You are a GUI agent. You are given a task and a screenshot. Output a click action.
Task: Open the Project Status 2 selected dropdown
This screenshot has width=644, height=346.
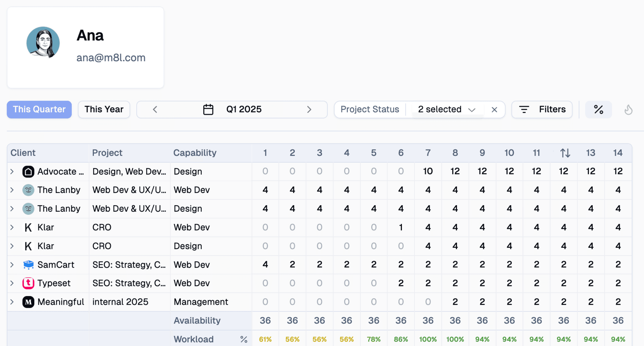[x=446, y=110]
